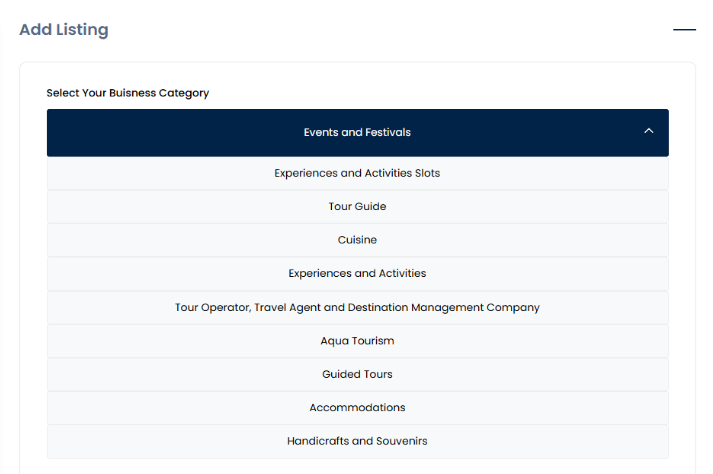Viewport: 713px width, 474px height.
Task: Pick the Cuisine category
Action: [x=357, y=240]
